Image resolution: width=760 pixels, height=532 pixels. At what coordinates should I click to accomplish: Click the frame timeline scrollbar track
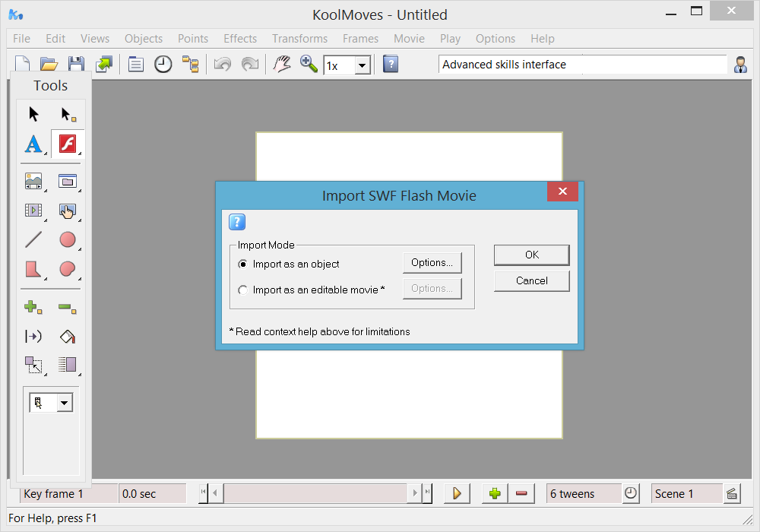[315, 493]
